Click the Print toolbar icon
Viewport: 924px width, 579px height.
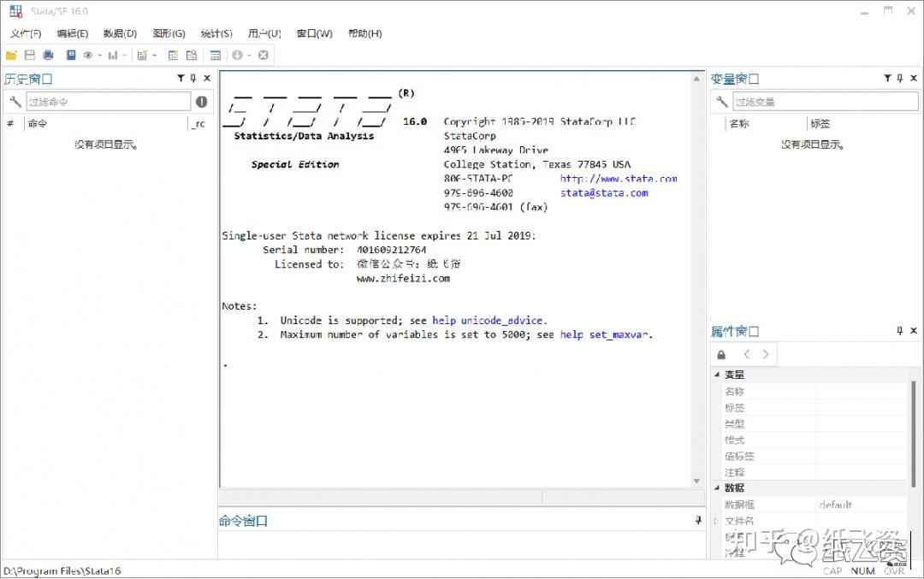pyautogui.click(x=48, y=54)
